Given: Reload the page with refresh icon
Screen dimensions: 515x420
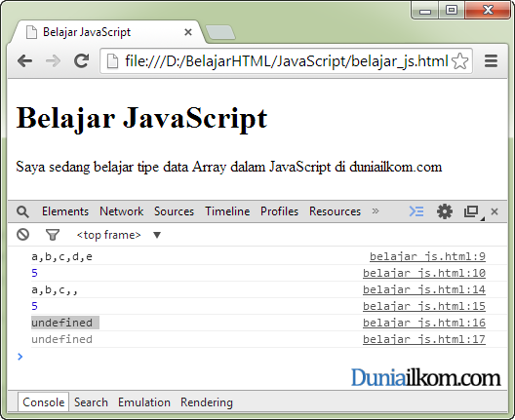Looking at the screenshot, I should click(x=81, y=60).
